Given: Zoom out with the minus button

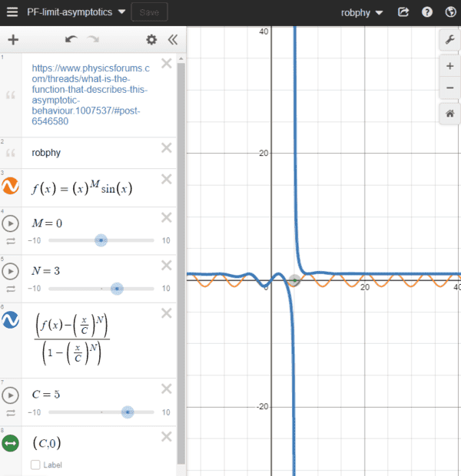Looking at the screenshot, I should pyautogui.click(x=449, y=88).
